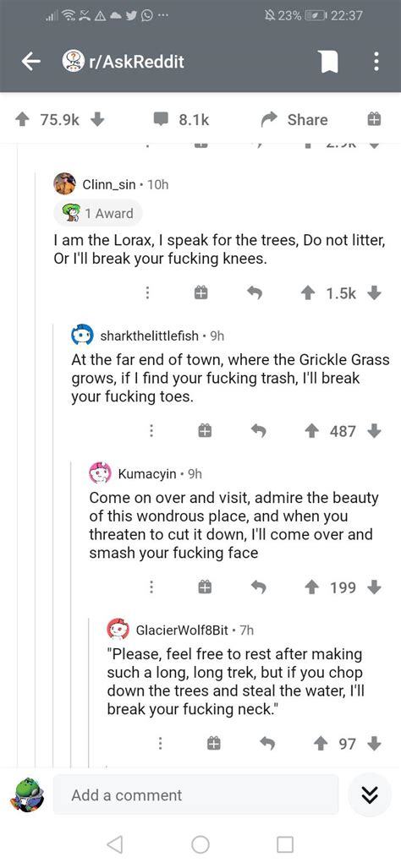Tap the Add a comment field
Viewport: 401px width, 868px height.
[x=195, y=795]
